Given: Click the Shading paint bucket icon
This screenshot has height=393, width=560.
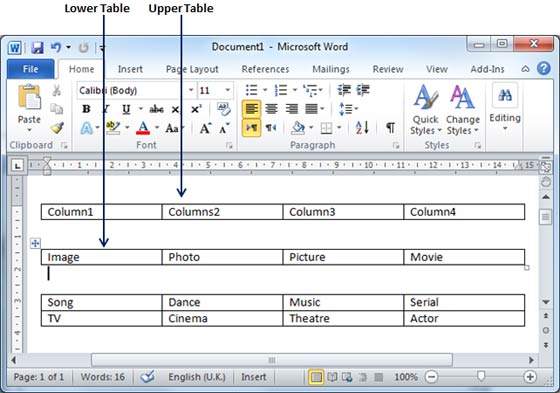Looking at the screenshot, I should [298, 128].
